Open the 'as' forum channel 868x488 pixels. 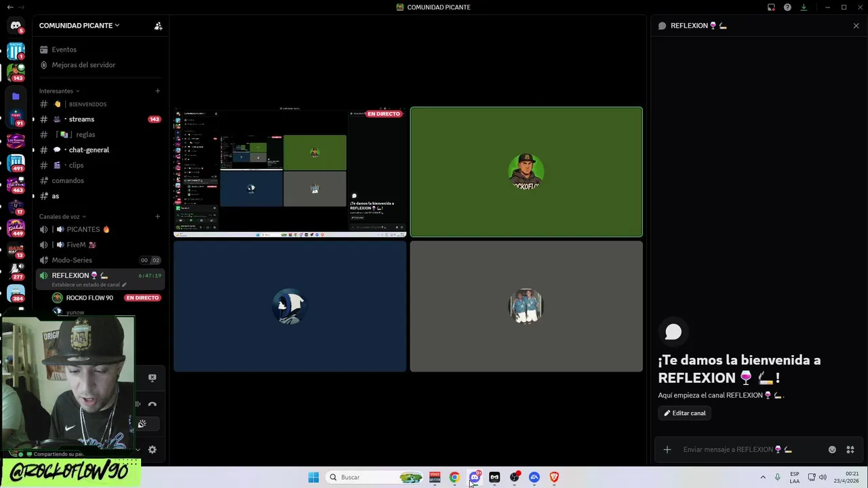pyautogui.click(x=100, y=196)
